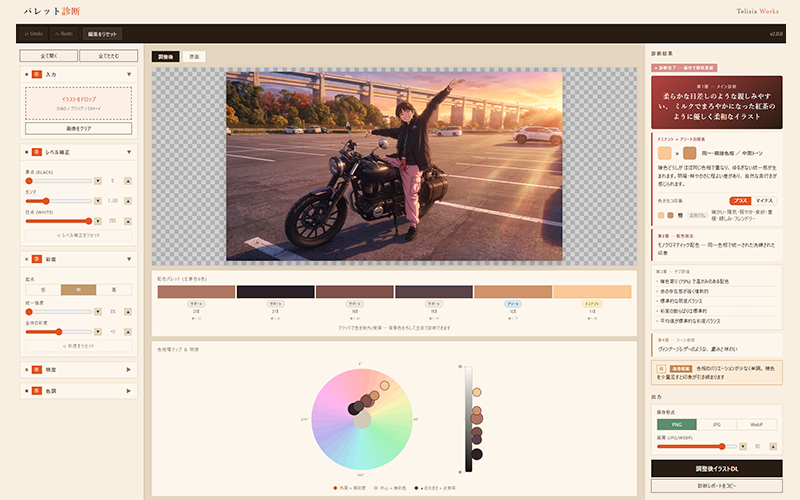Decrease the 白点 (WHITE) value with its down arrow
This screenshot has width=800, height=500.
point(97,221)
